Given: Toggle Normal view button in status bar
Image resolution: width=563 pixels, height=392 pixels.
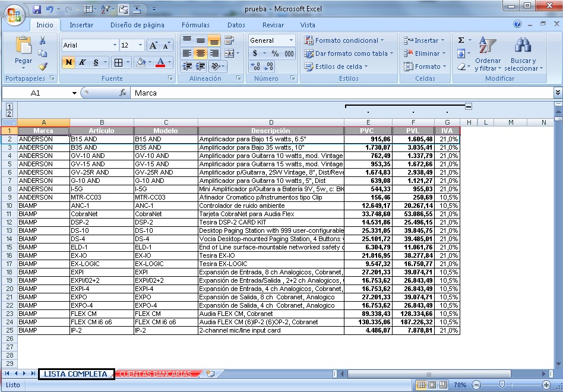Looking at the screenshot, I should (421, 385).
